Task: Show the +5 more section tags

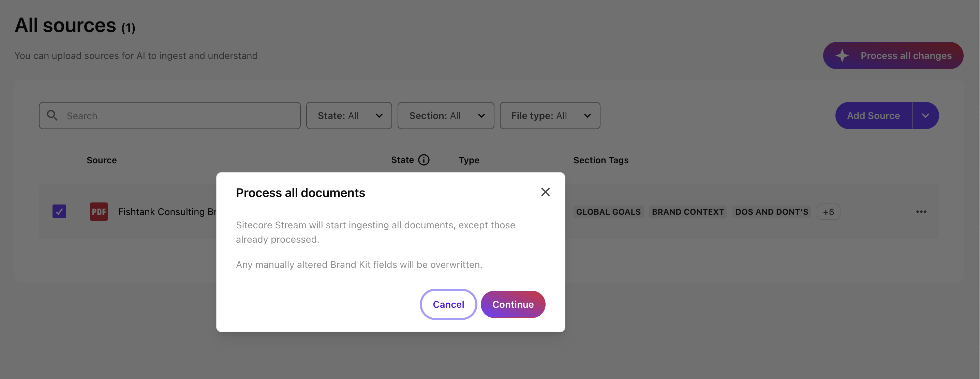Action: 828,212
